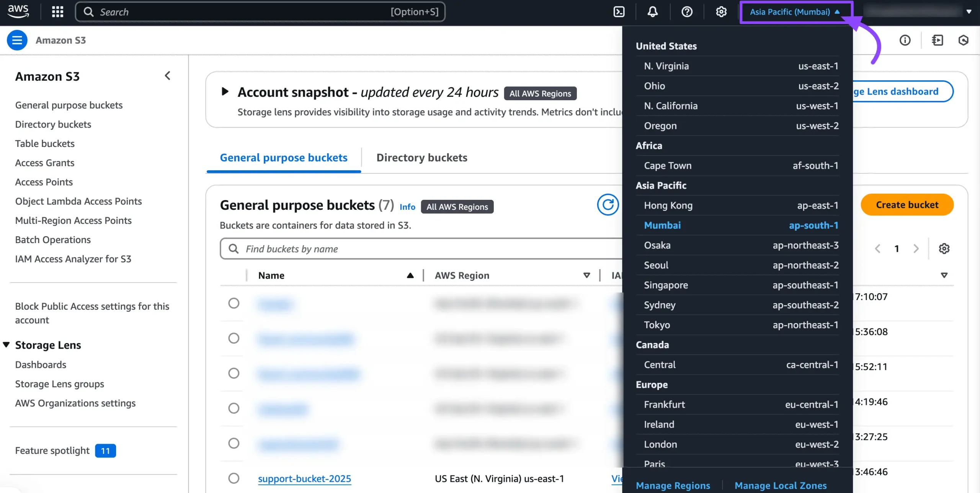This screenshot has height=493, width=980.
Task: Open Block Public Access settings link
Action: click(x=92, y=313)
